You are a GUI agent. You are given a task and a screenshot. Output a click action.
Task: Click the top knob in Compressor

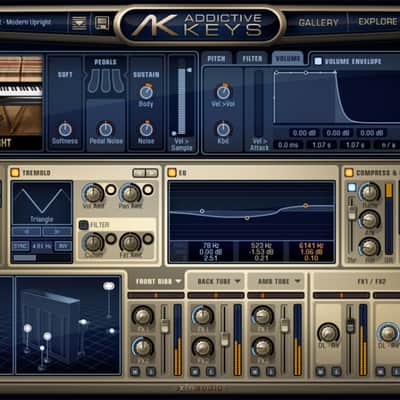tap(369, 192)
